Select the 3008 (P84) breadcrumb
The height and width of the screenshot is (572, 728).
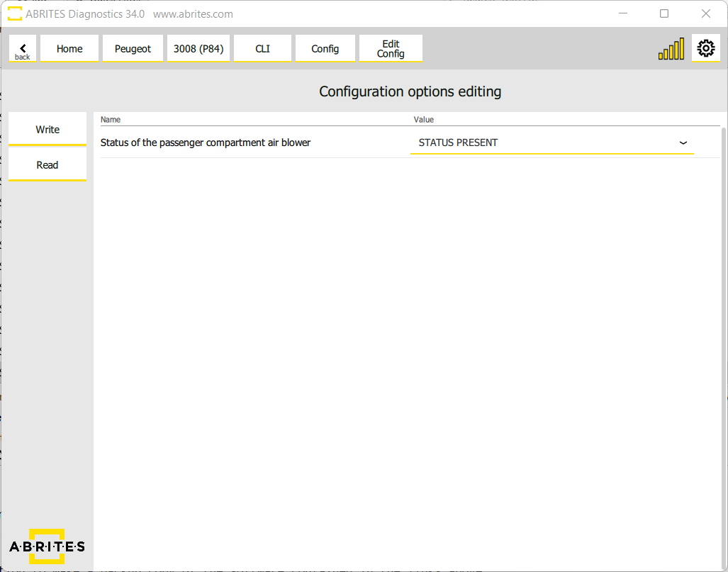(198, 48)
